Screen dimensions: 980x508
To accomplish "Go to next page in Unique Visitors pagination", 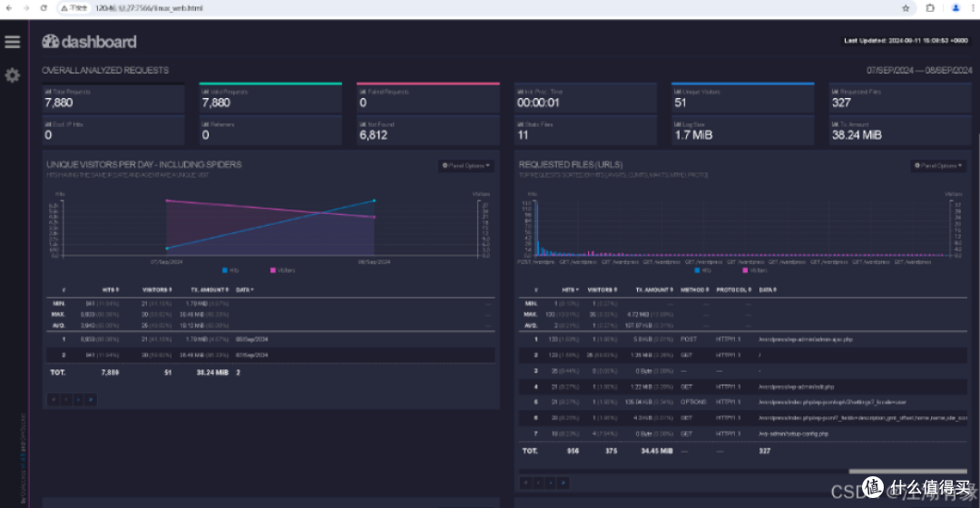I will 78,399.
